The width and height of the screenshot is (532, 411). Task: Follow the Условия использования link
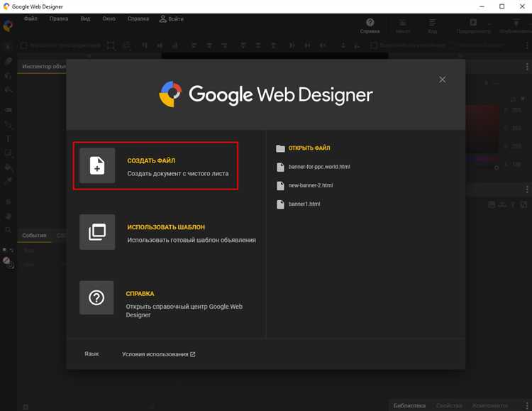(x=158, y=354)
